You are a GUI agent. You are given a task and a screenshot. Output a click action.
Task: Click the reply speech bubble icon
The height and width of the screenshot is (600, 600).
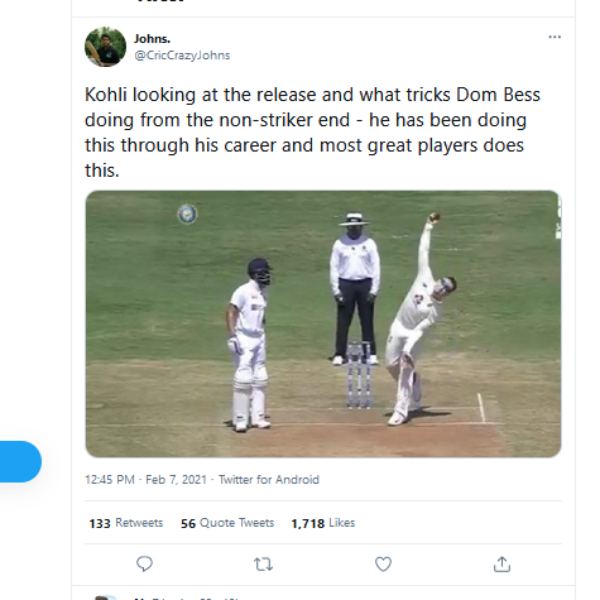pyautogui.click(x=144, y=564)
